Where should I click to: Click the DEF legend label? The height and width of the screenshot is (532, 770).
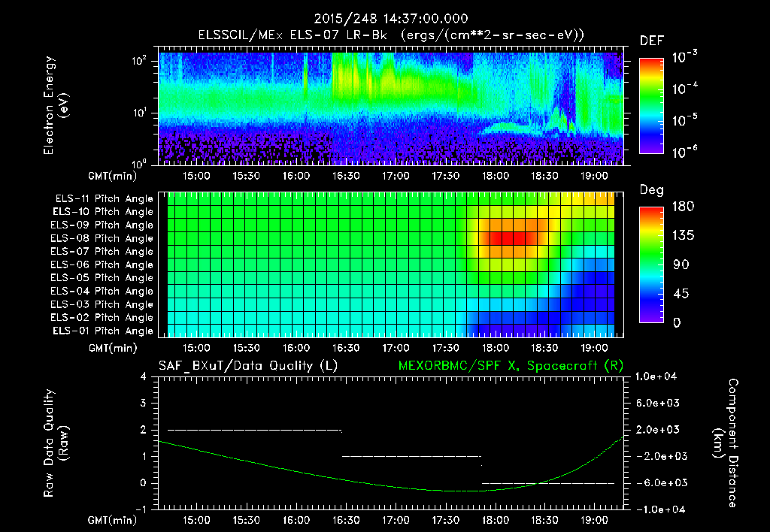[x=652, y=41]
